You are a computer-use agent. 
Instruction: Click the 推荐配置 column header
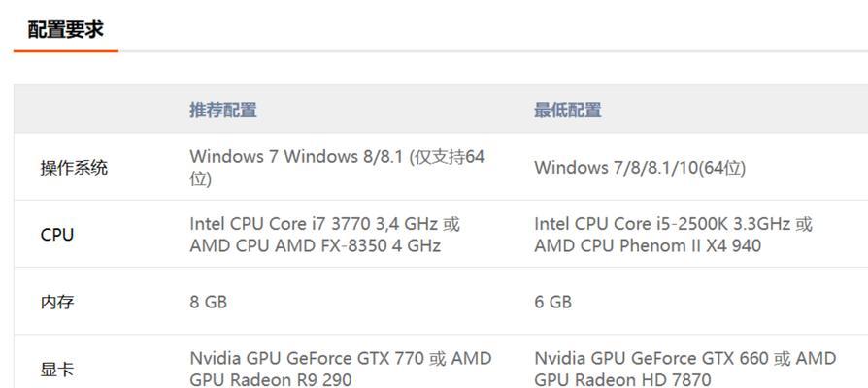pos(223,110)
